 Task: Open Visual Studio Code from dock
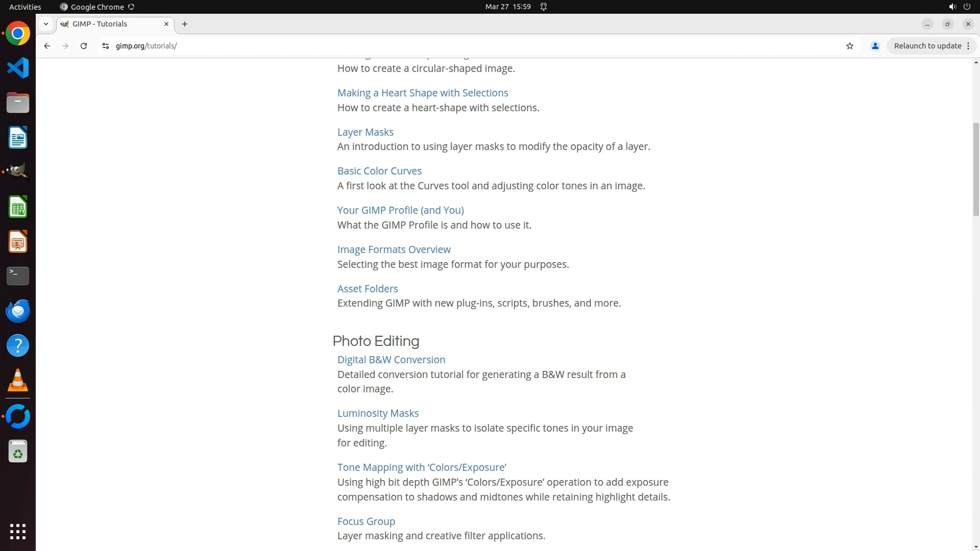tap(18, 68)
